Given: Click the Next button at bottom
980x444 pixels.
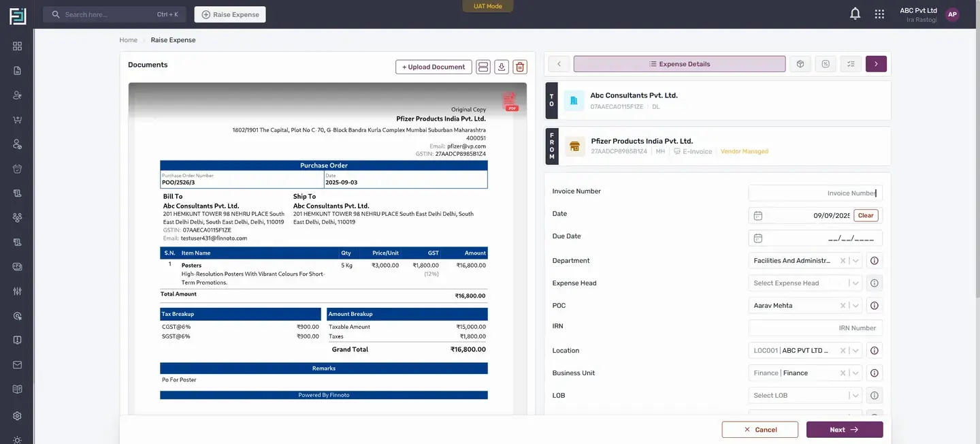Looking at the screenshot, I should (845, 430).
